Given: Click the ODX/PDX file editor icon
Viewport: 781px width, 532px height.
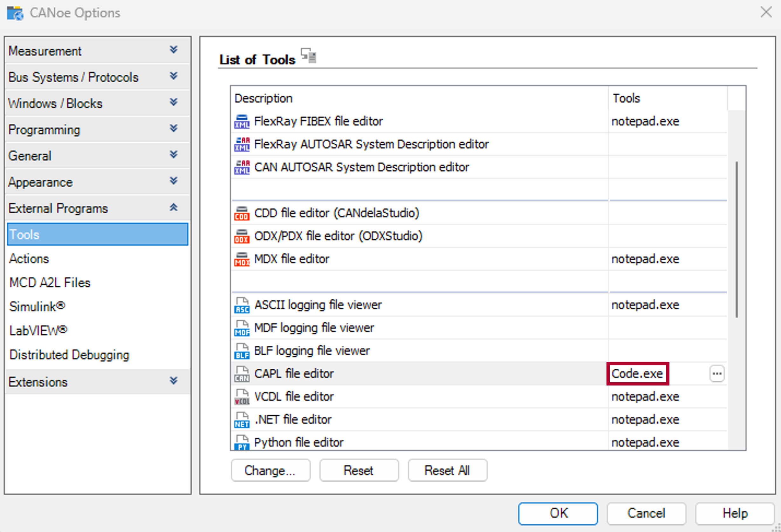Looking at the screenshot, I should pyautogui.click(x=242, y=236).
